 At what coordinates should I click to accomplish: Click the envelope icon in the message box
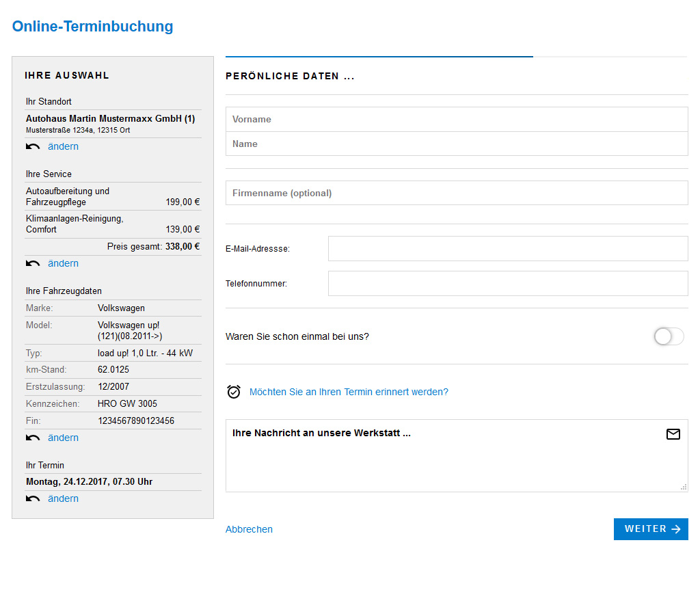pyautogui.click(x=673, y=434)
